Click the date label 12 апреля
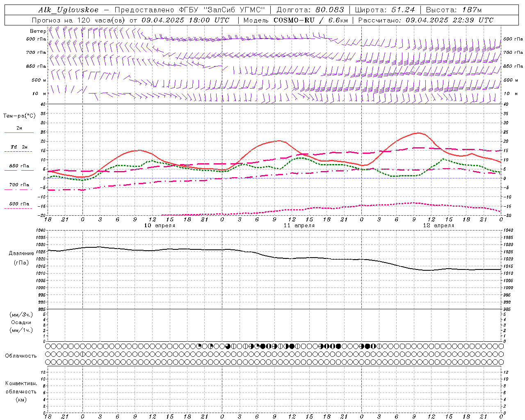The width and height of the screenshot is (525, 420). [x=438, y=226]
